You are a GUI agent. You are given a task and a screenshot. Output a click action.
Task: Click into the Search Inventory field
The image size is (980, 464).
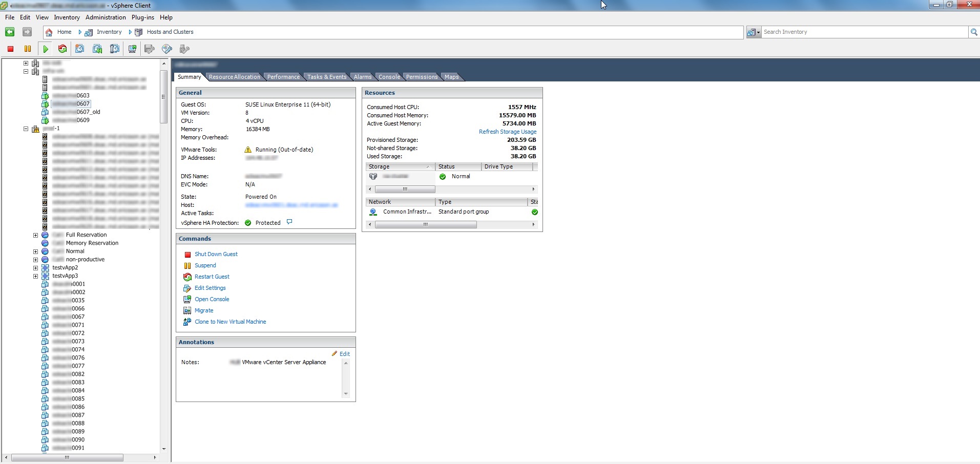point(865,32)
